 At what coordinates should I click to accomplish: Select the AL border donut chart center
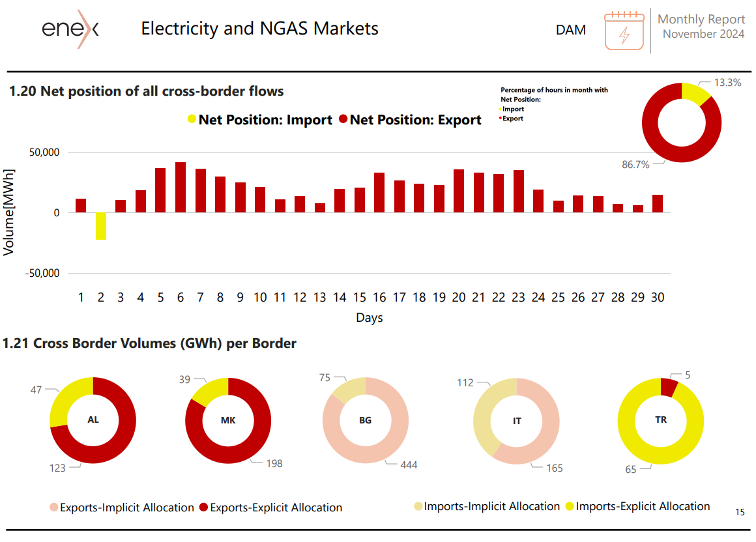tap(93, 420)
